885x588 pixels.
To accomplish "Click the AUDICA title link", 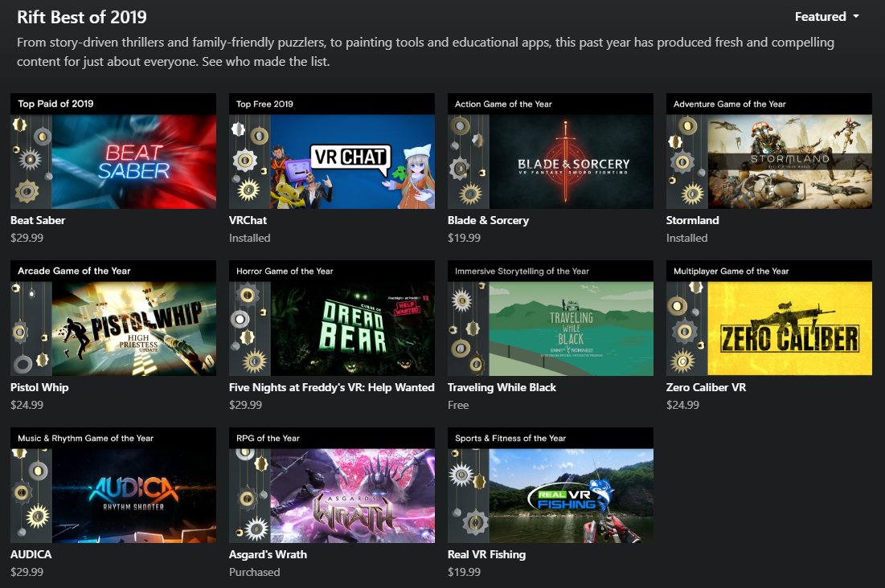I will click(x=31, y=554).
